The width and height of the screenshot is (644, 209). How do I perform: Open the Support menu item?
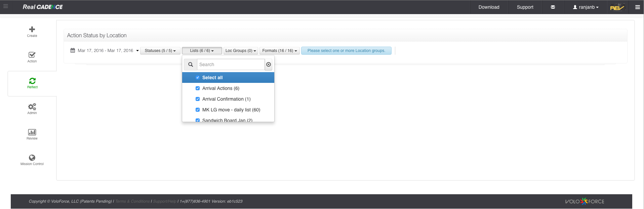point(525,7)
